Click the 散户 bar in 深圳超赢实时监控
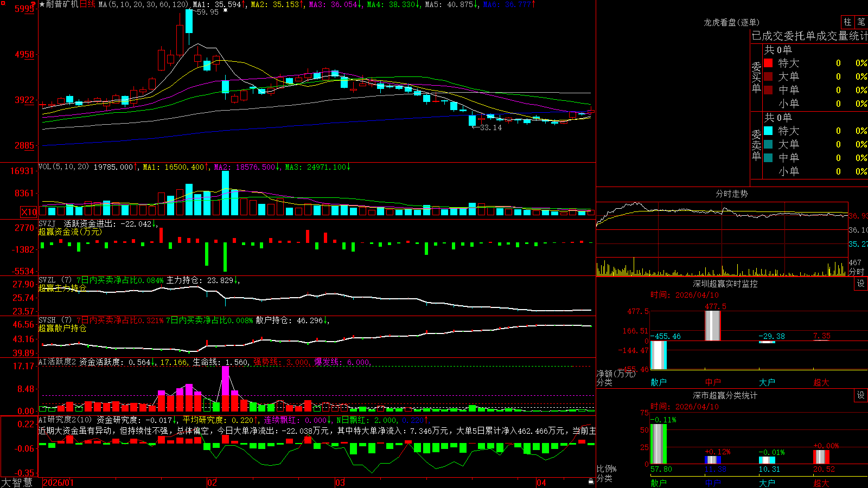 (x=659, y=355)
